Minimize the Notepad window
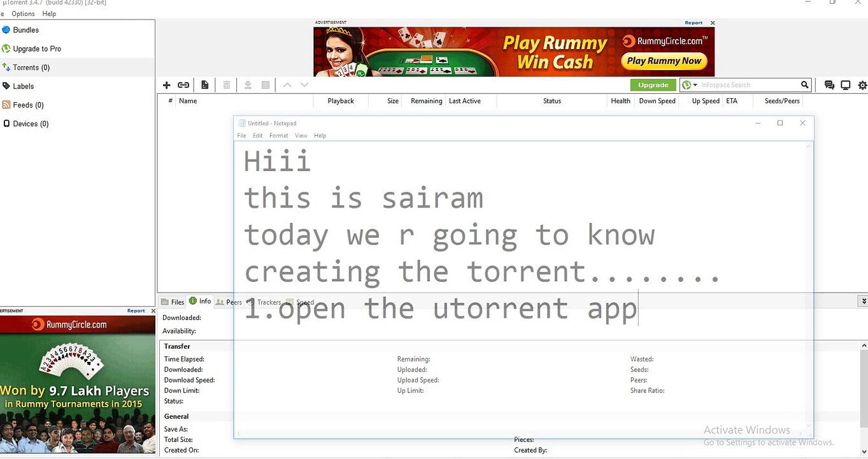Screen dimensions: 868x459 [757, 123]
